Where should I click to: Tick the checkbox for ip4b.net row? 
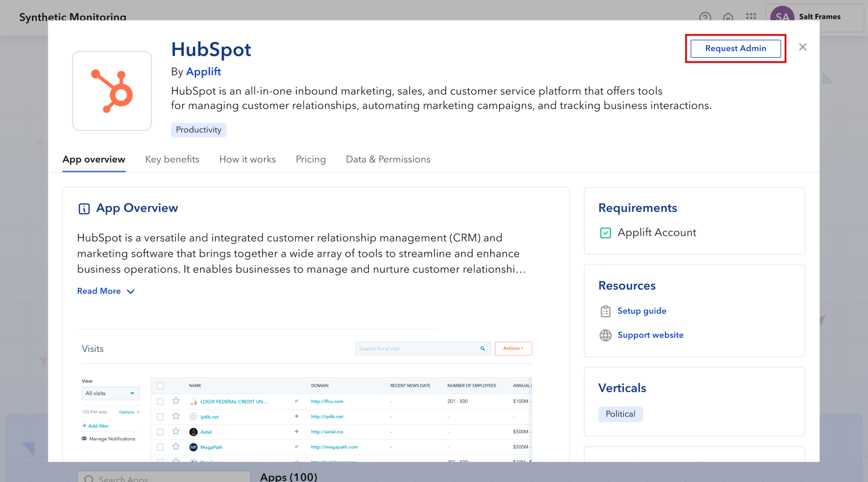pos(160,416)
